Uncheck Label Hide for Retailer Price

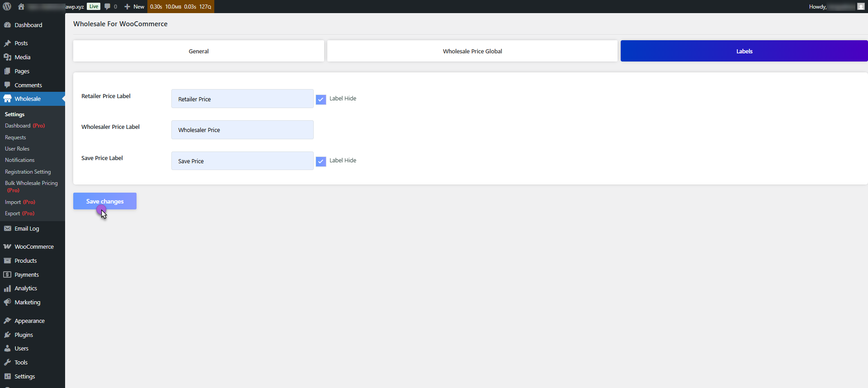[x=321, y=99]
